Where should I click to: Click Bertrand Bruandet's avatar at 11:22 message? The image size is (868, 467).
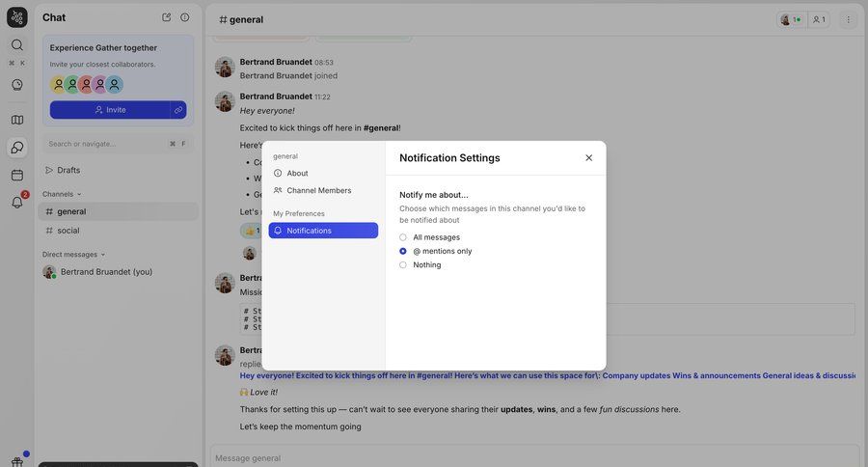coord(225,101)
